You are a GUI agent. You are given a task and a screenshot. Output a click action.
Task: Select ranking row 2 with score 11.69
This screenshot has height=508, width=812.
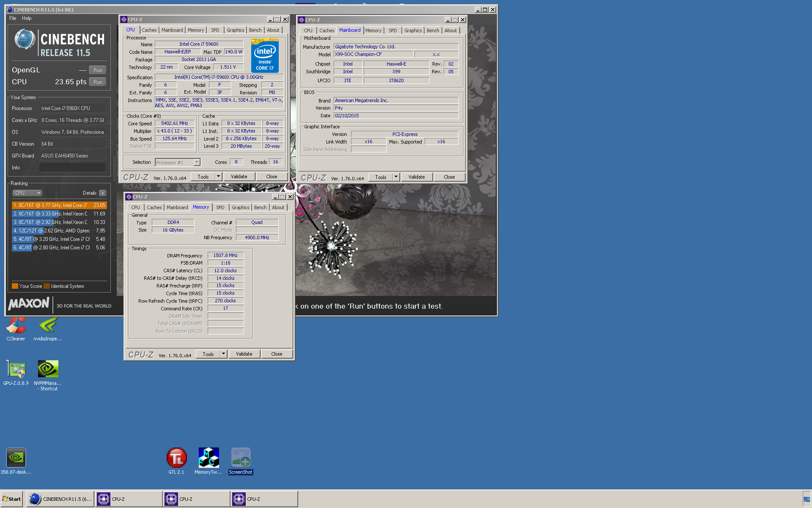point(59,214)
